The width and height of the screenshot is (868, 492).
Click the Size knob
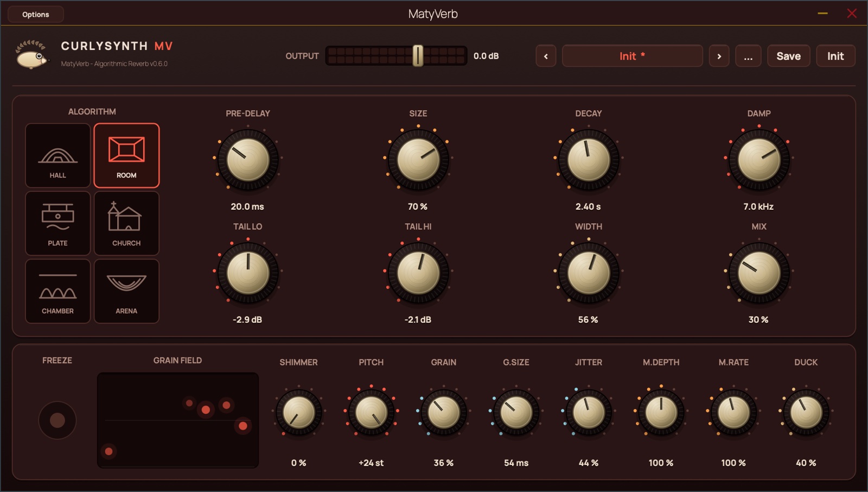(418, 160)
